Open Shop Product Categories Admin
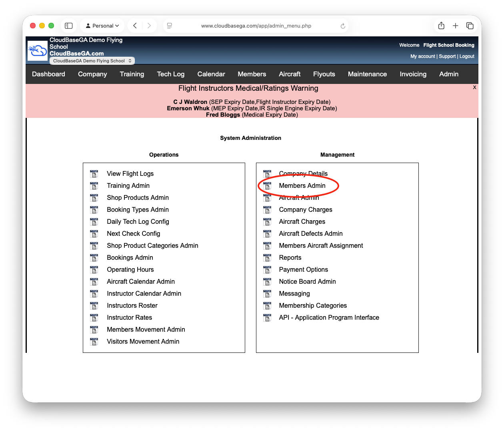504x432 pixels. pos(152,246)
